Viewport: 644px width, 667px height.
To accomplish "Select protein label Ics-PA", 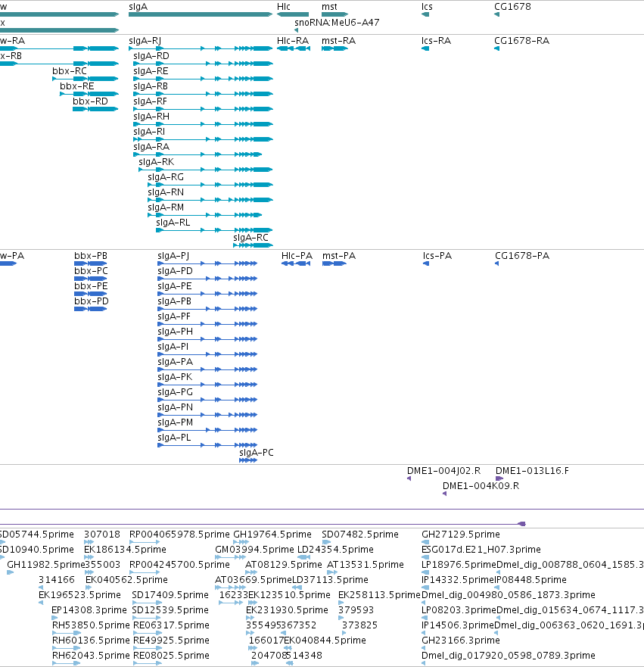I will pos(437,256).
